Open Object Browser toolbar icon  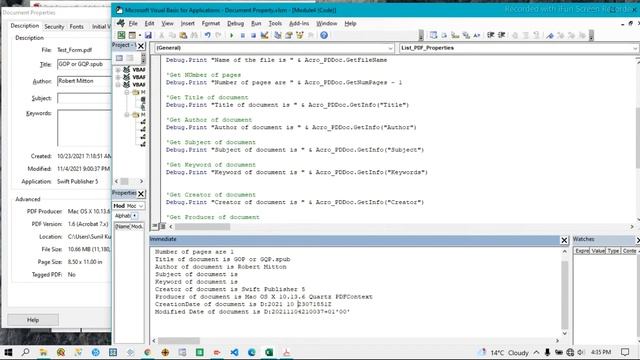tap(300, 36)
